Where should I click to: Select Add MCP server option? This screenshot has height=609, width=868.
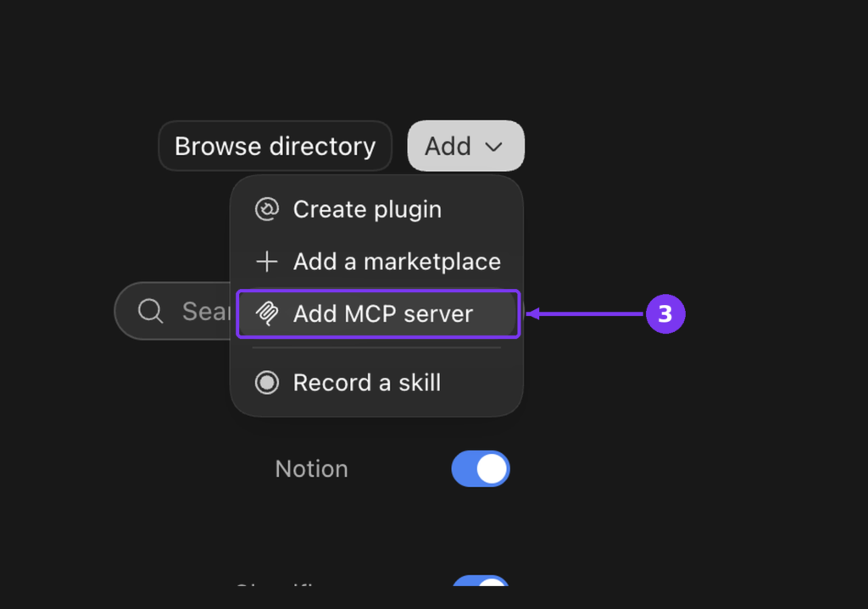point(378,313)
